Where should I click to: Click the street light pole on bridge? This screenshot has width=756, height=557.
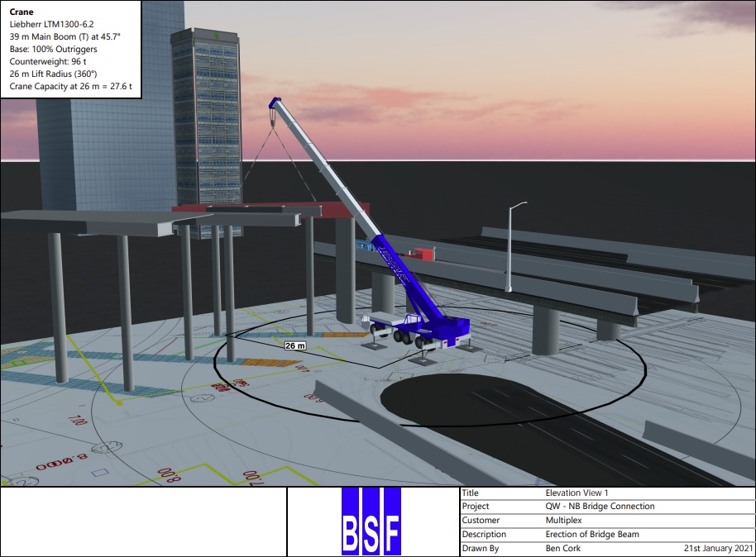[510, 246]
